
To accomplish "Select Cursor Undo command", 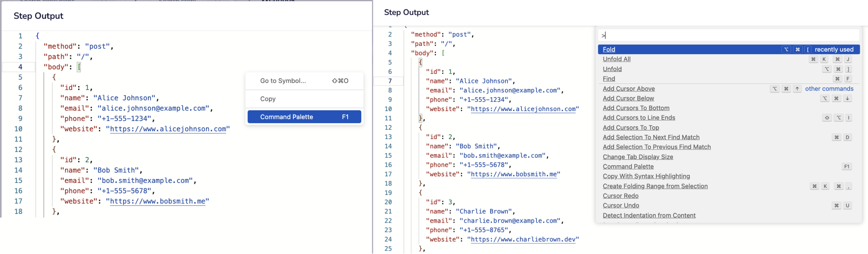I will [x=621, y=206].
